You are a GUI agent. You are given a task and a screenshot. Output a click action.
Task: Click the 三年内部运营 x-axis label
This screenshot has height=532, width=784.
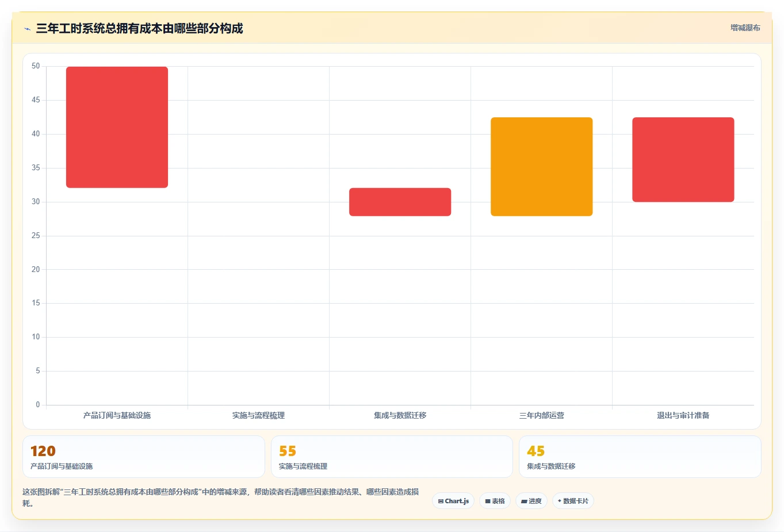click(x=541, y=415)
